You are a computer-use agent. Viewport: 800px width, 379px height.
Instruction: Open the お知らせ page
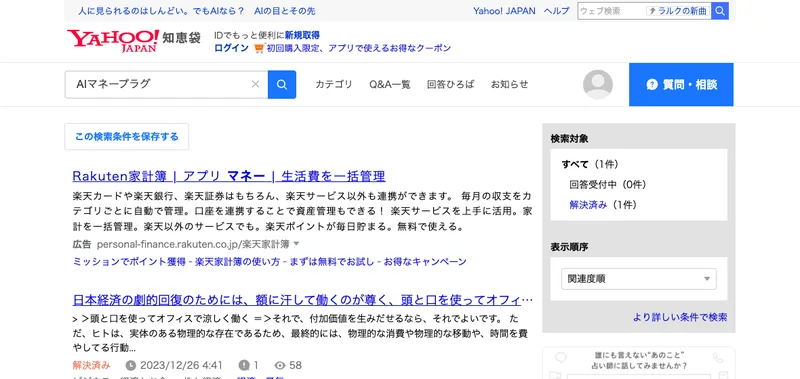[510, 85]
